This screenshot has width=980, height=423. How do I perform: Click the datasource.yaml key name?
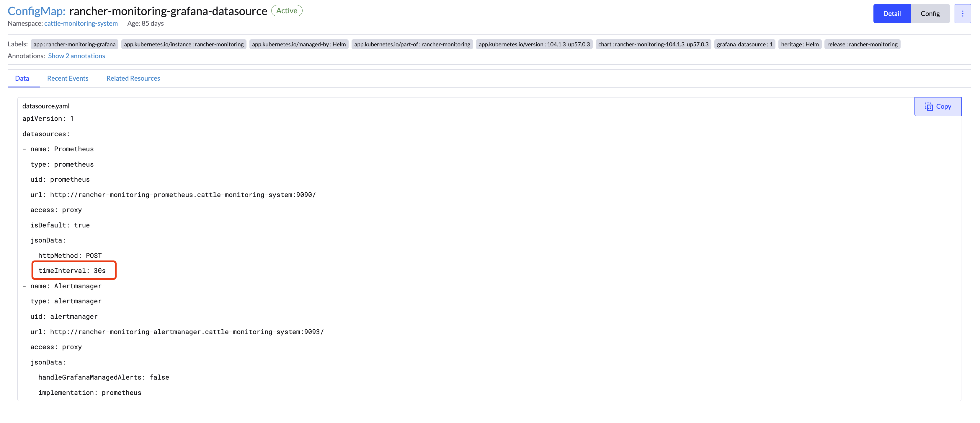click(46, 106)
